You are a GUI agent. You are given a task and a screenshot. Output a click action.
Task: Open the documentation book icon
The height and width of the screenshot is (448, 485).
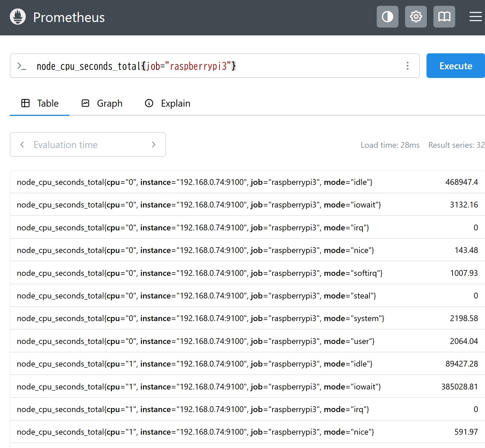[444, 17]
